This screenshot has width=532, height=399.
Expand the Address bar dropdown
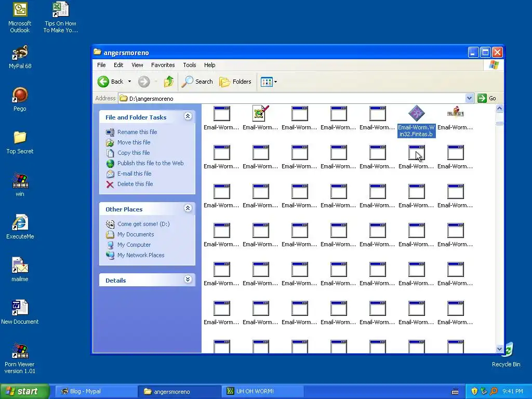(469, 98)
